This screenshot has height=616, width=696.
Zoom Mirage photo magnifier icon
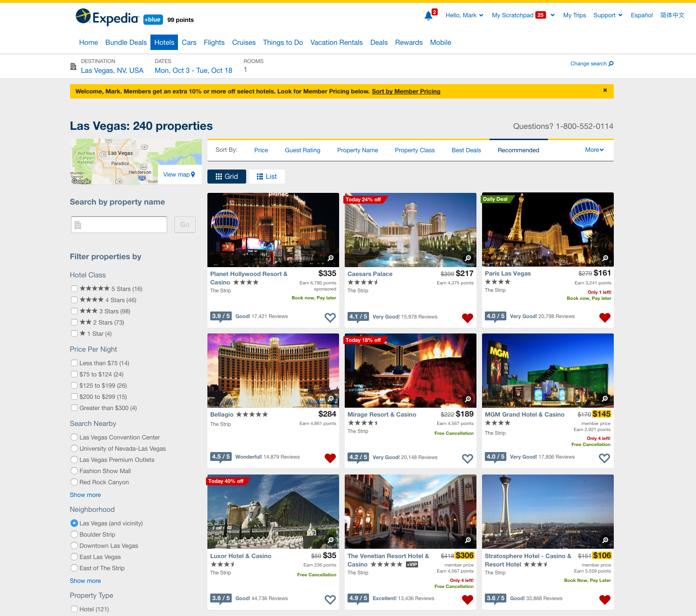click(x=468, y=399)
